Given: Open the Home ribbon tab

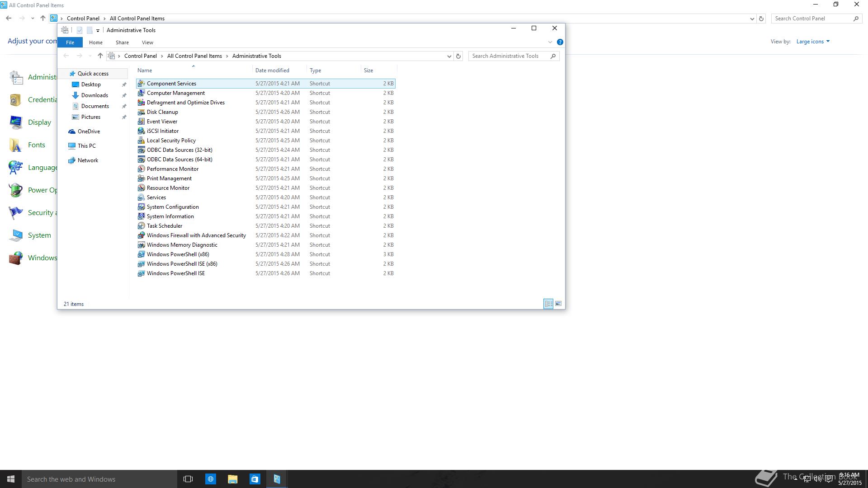Looking at the screenshot, I should click(96, 42).
